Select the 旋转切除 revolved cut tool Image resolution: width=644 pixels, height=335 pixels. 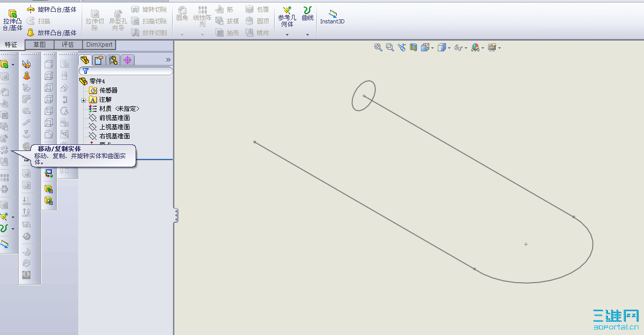[149, 10]
